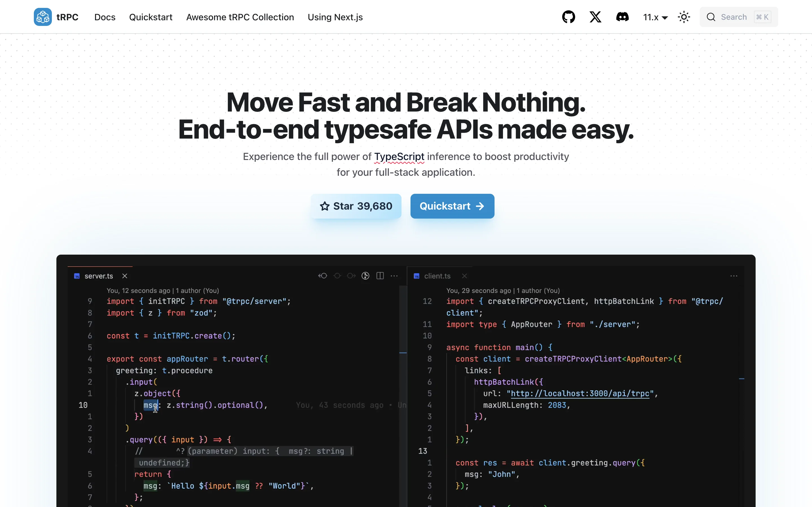The width and height of the screenshot is (812, 507).
Task: Click the go-back revision arrow icon
Action: click(323, 276)
